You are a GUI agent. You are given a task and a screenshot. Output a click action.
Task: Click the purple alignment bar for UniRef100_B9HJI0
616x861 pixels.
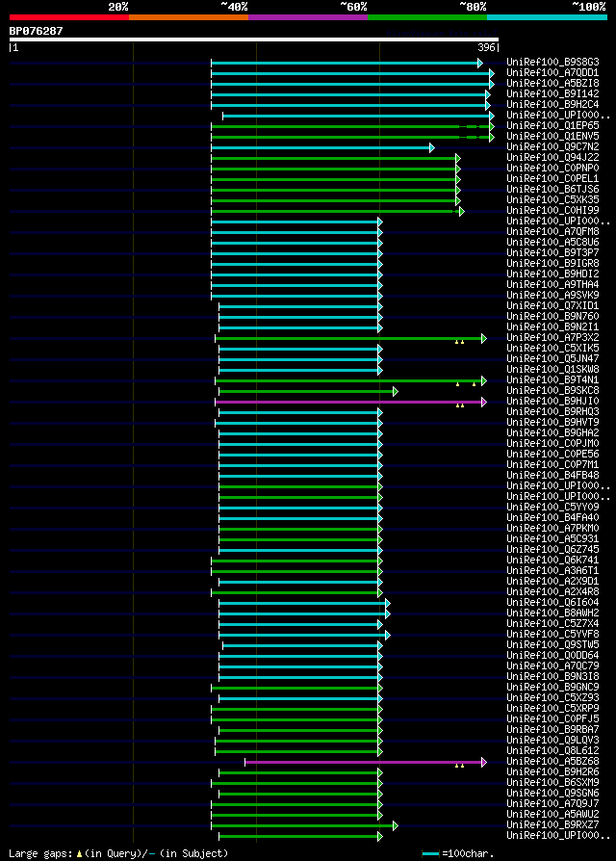(x=350, y=402)
